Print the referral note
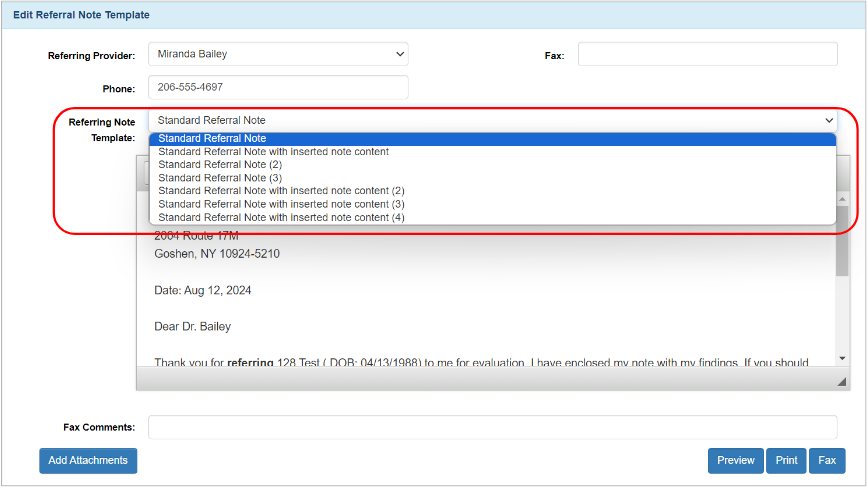Screen dimensions: 867x488 pos(786,460)
